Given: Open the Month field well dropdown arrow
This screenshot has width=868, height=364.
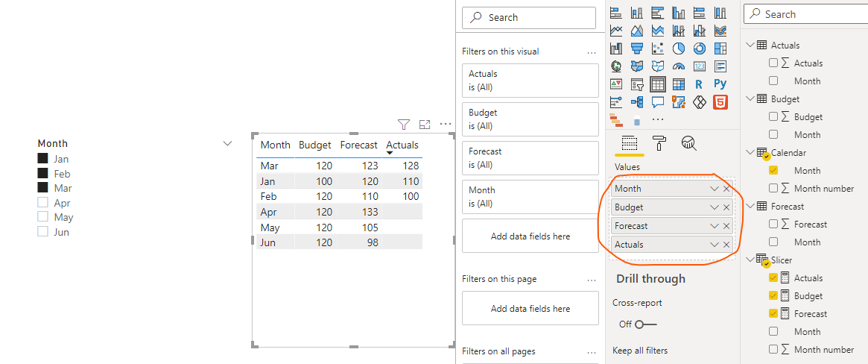Looking at the screenshot, I should (x=714, y=189).
